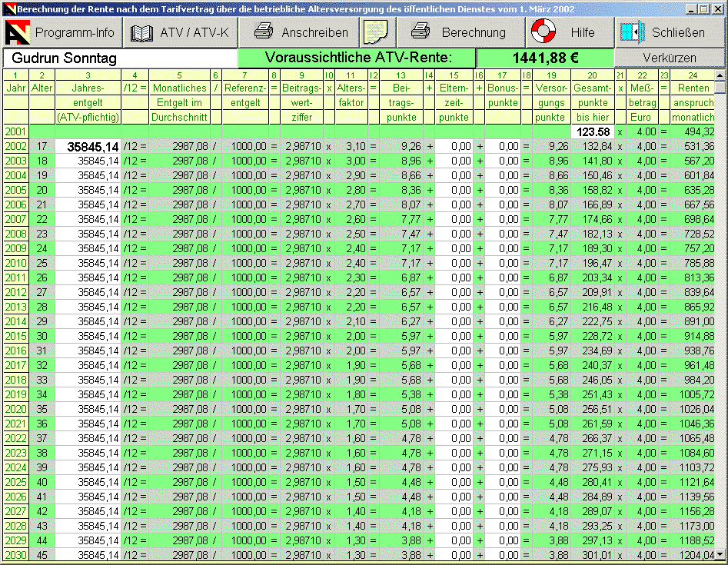728x565 pixels.
Task: Click the yellow sticky note button
Action: click(x=375, y=32)
